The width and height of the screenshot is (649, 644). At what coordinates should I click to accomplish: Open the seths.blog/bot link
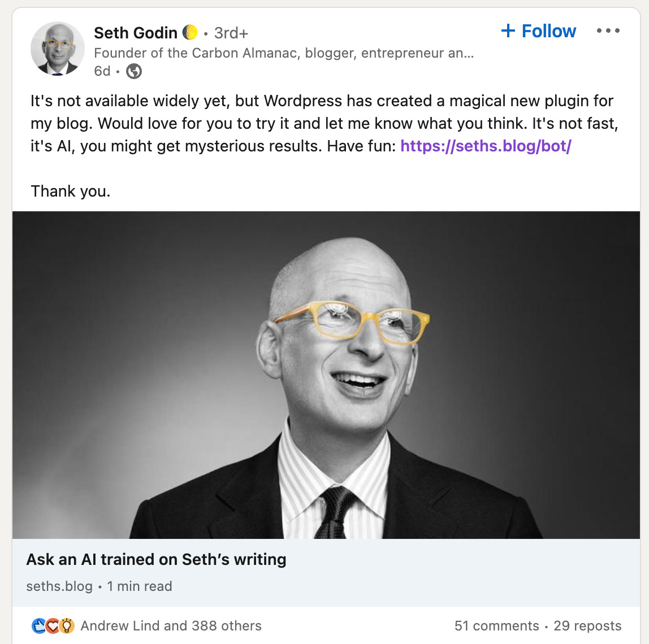pyautogui.click(x=486, y=146)
